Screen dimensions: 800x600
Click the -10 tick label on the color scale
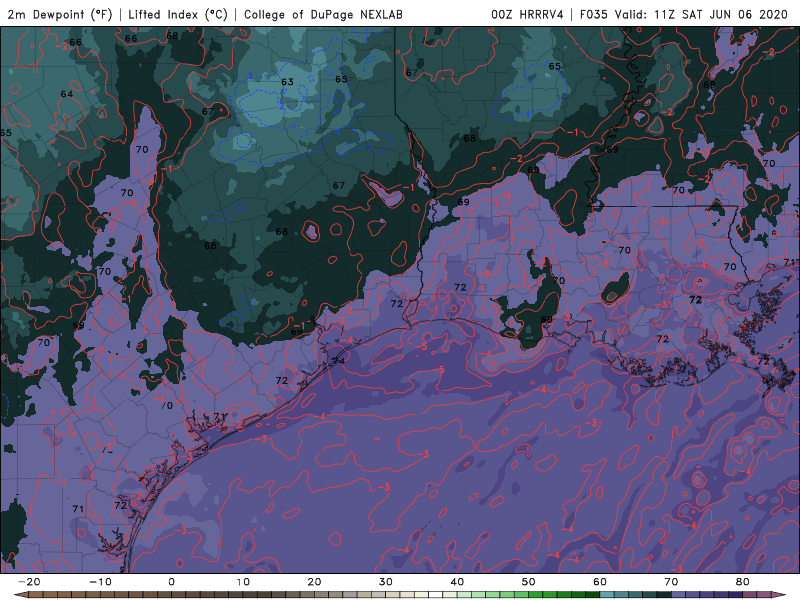pos(100,582)
